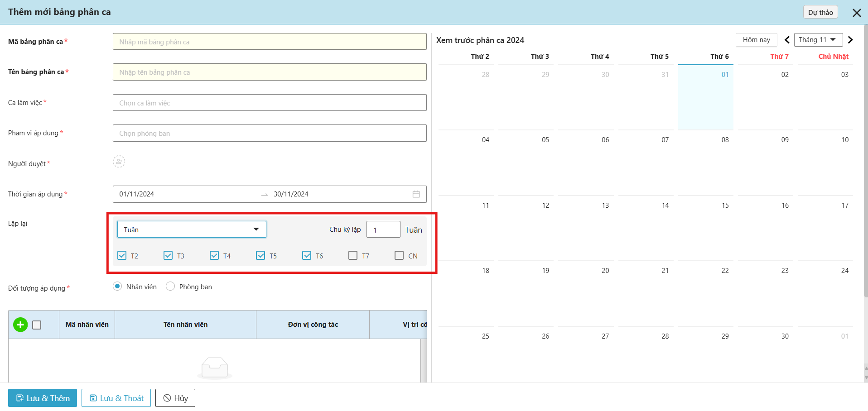Image resolution: width=868 pixels, height=411 pixels.
Task: Open Ca làm việc shift selector
Action: [270, 103]
